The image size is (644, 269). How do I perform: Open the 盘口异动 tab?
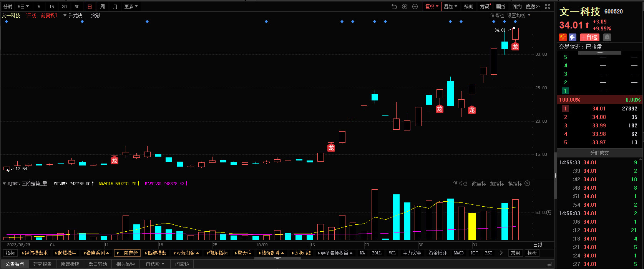point(98,264)
